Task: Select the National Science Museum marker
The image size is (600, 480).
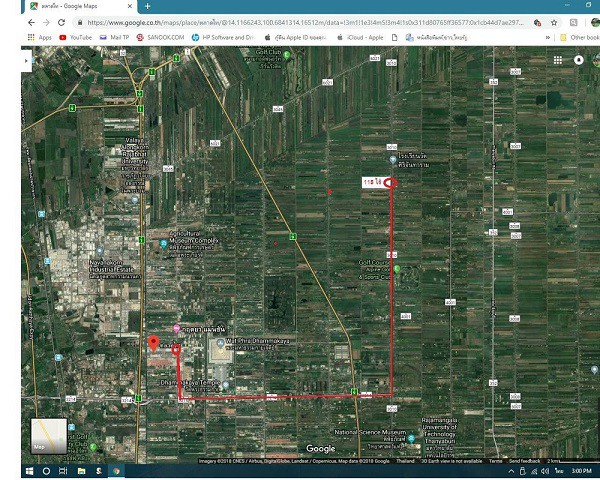Action: (411, 438)
